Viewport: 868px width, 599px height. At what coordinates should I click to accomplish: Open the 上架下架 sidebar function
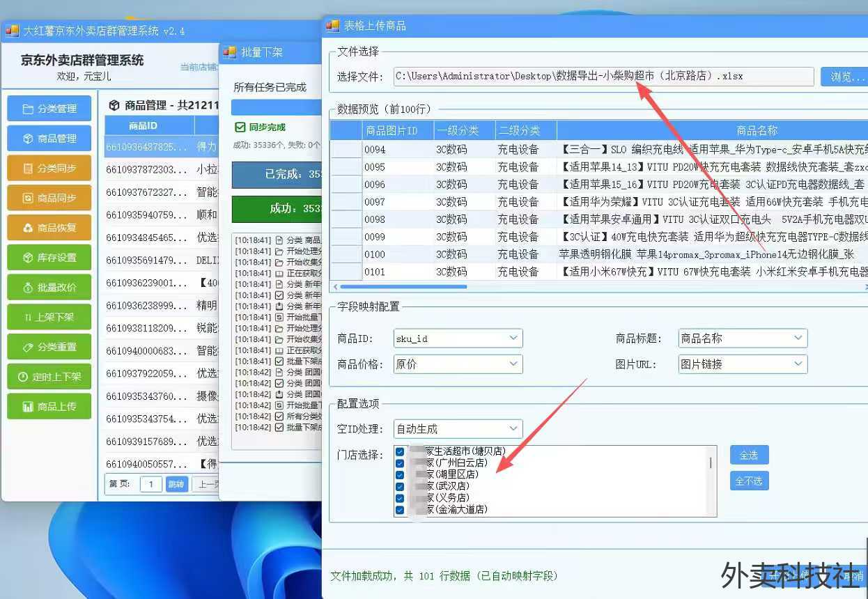click(49, 317)
